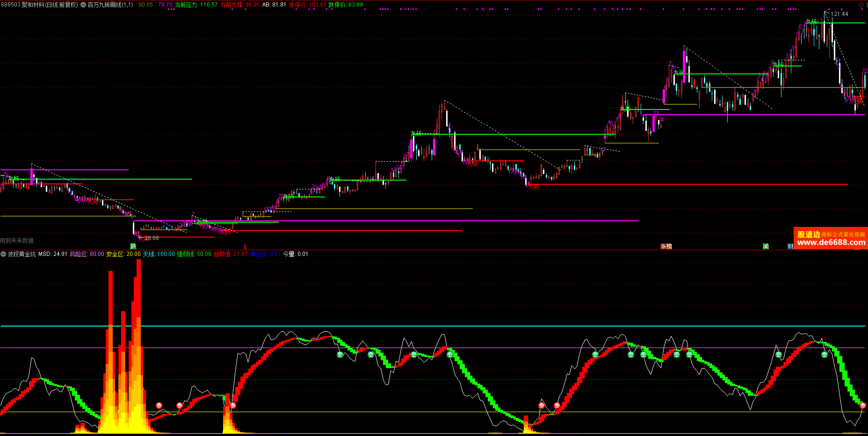The height and width of the screenshot is (436, 868).
Task: Click the 当前压力: 116.57 value
Action: point(196,5)
